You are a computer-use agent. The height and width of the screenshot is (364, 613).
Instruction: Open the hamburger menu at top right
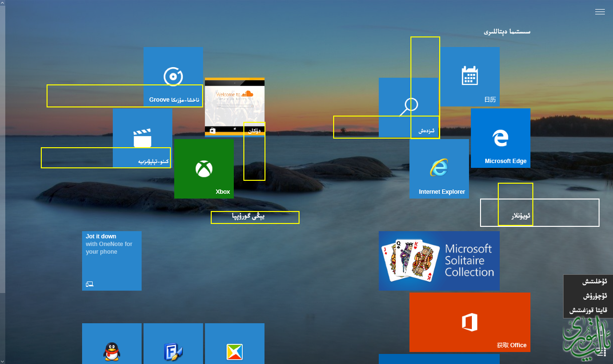tap(600, 12)
